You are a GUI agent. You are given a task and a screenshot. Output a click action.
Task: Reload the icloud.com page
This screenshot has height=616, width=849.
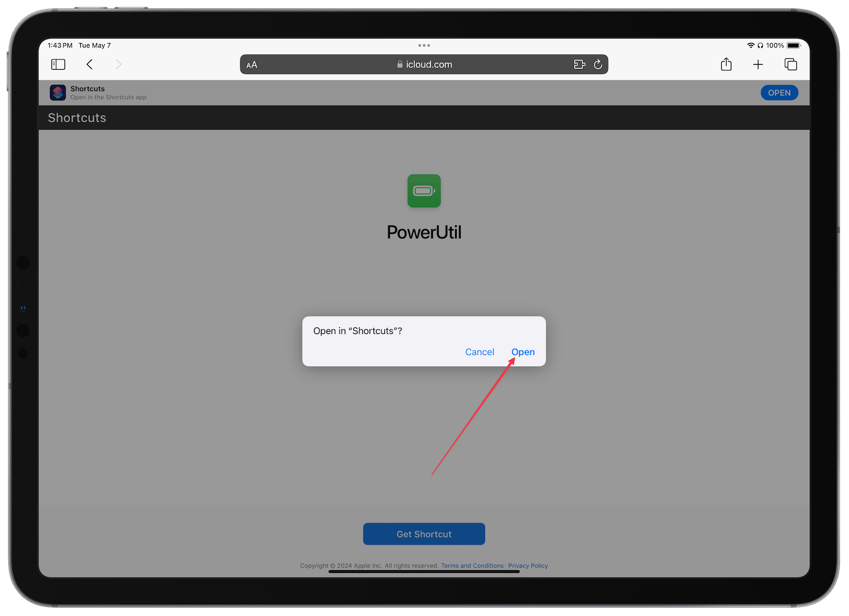(598, 65)
